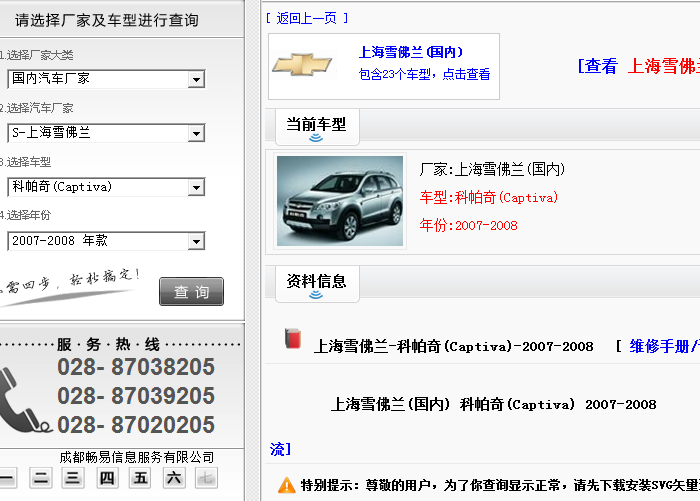Click the wave icon under 资料信息
This screenshot has width=700, height=501.
[x=316, y=295]
